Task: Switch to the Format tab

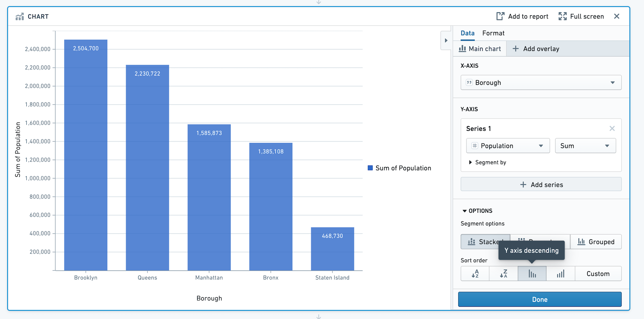Action: coord(493,33)
